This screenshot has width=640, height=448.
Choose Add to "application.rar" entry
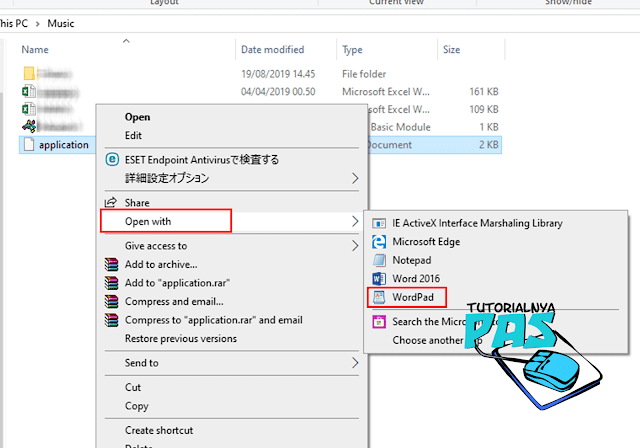click(x=177, y=283)
